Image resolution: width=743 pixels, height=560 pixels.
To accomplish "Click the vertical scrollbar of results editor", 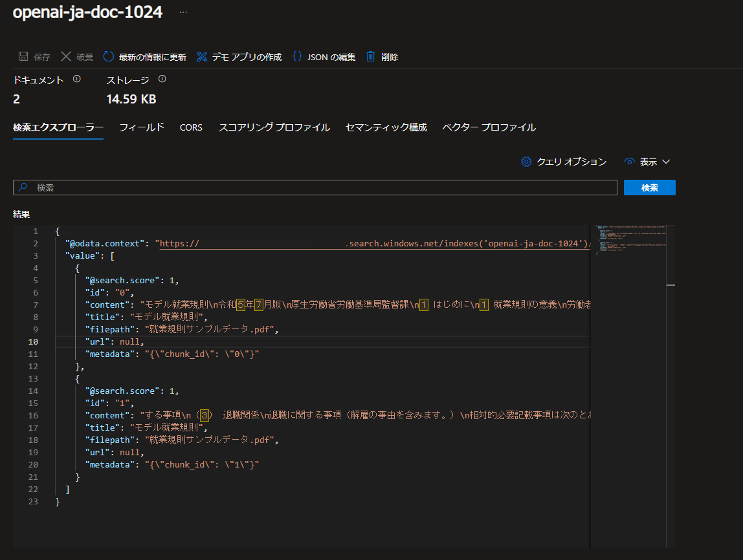I will (x=671, y=386).
